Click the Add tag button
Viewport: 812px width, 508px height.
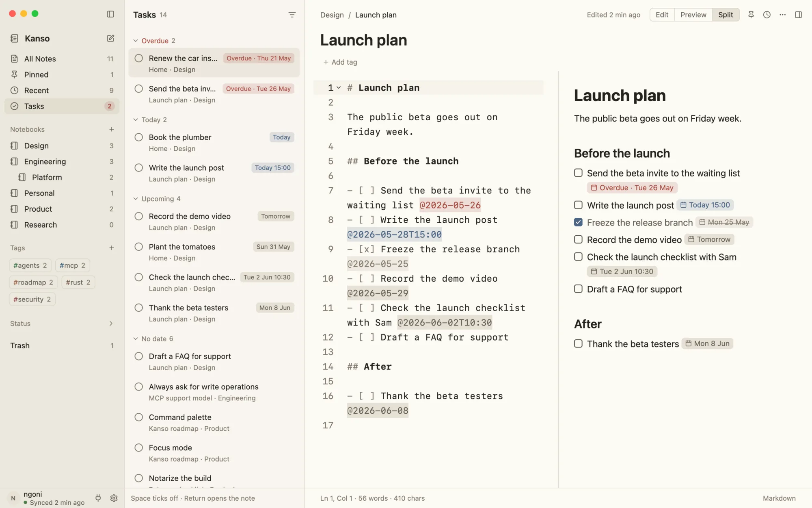340,62
